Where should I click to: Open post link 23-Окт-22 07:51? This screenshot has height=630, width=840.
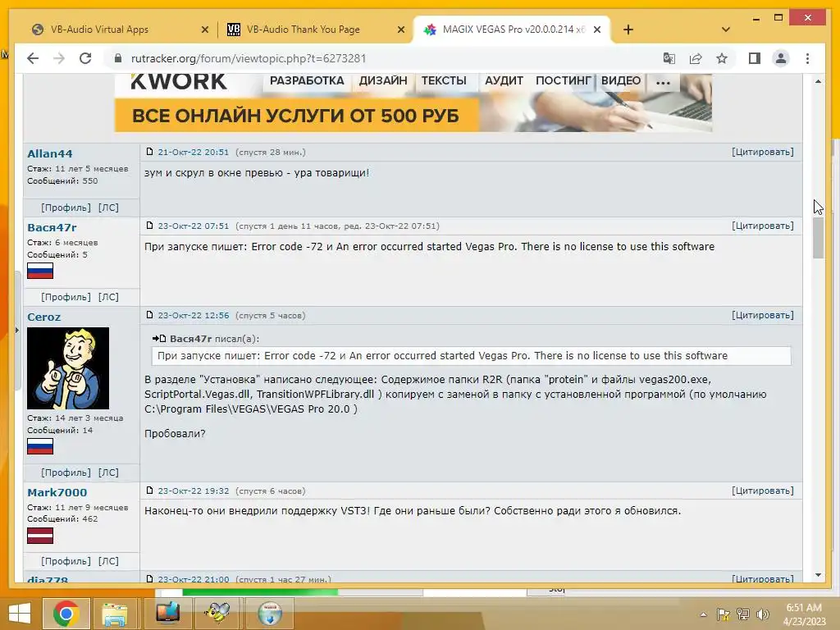click(x=194, y=226)
